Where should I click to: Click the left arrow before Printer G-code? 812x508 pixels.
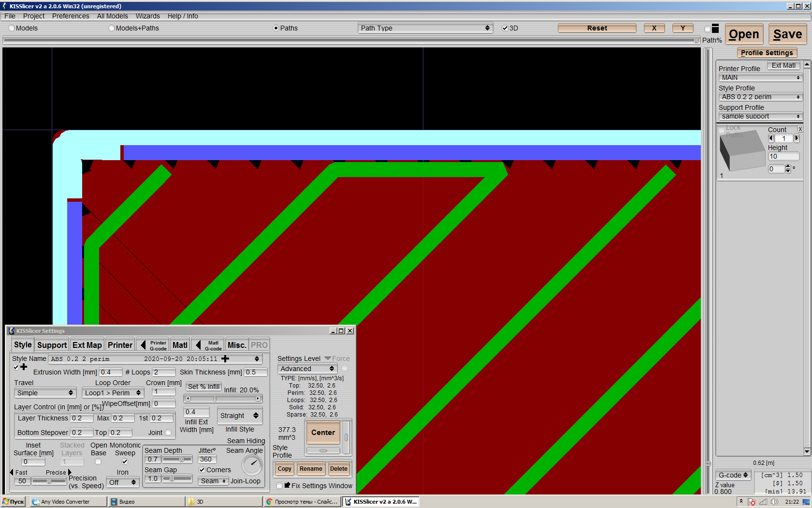[x=143, y=345]
